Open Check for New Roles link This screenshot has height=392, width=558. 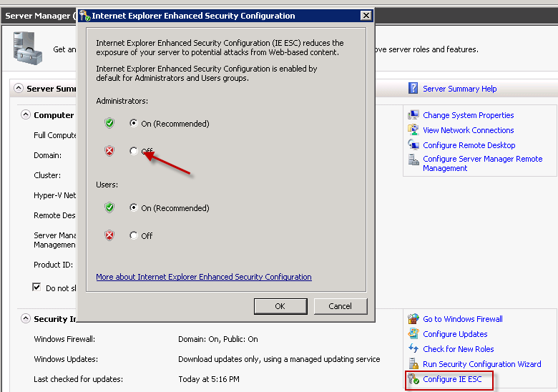point(459,349)
